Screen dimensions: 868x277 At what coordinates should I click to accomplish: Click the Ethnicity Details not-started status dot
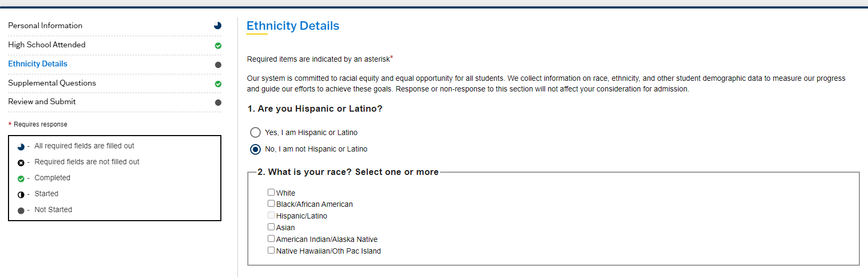pyautogui.click(x=218, y=65)
